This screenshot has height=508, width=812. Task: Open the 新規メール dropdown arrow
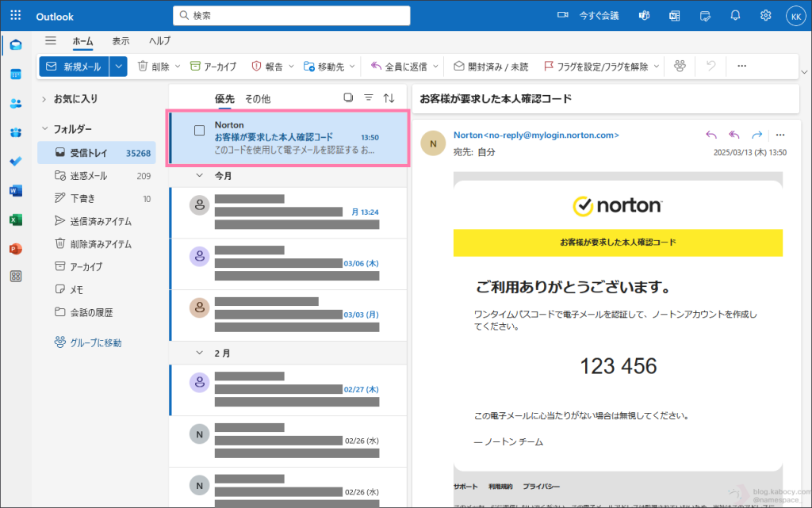coord(118,67)
